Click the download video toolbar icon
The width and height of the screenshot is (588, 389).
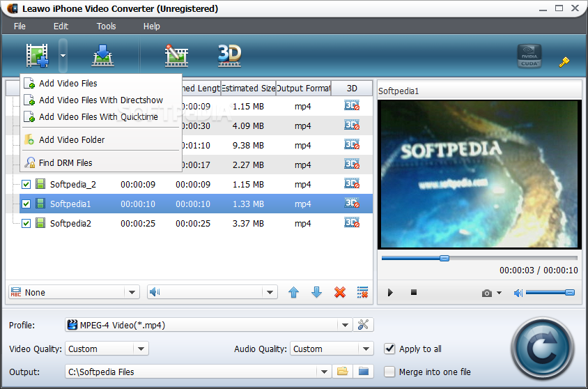pyautogui.click(x=102, y=56)
